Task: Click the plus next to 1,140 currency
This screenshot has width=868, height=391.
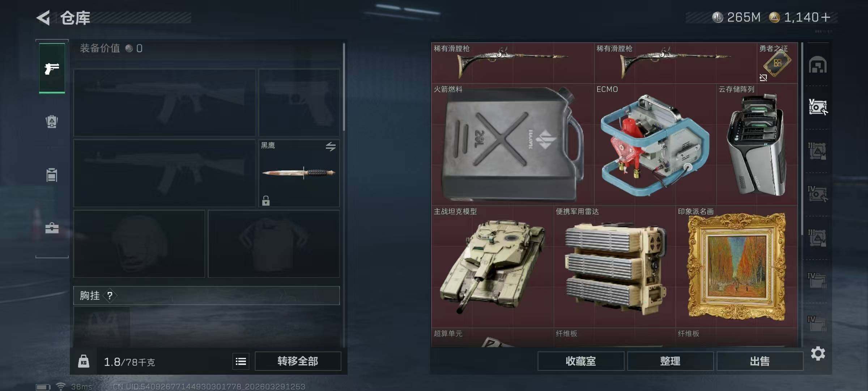Action: (826, 17)
